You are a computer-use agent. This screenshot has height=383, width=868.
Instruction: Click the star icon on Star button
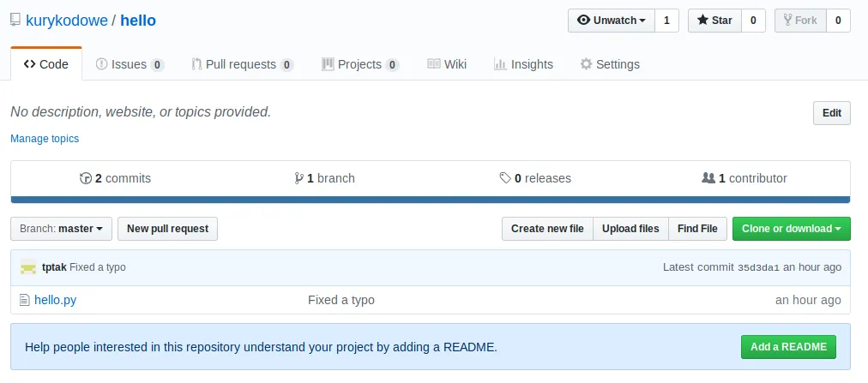click(702, 21)
